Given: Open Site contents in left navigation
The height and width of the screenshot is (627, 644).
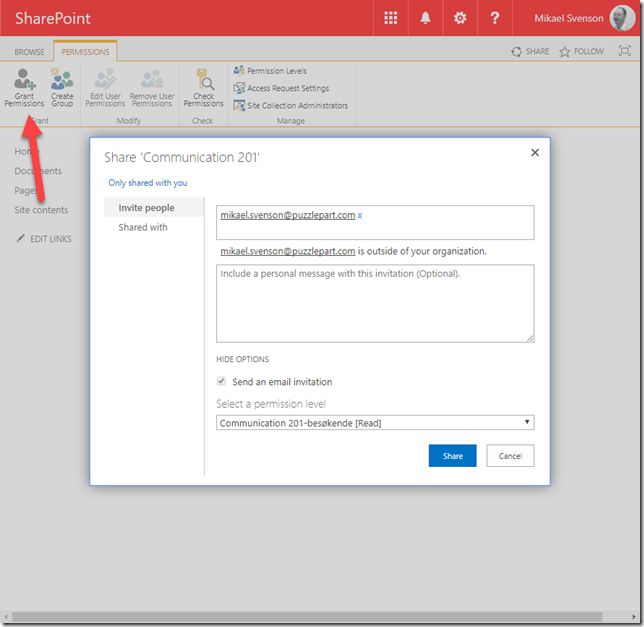Looking at the screenshot, I should [41, 210].
